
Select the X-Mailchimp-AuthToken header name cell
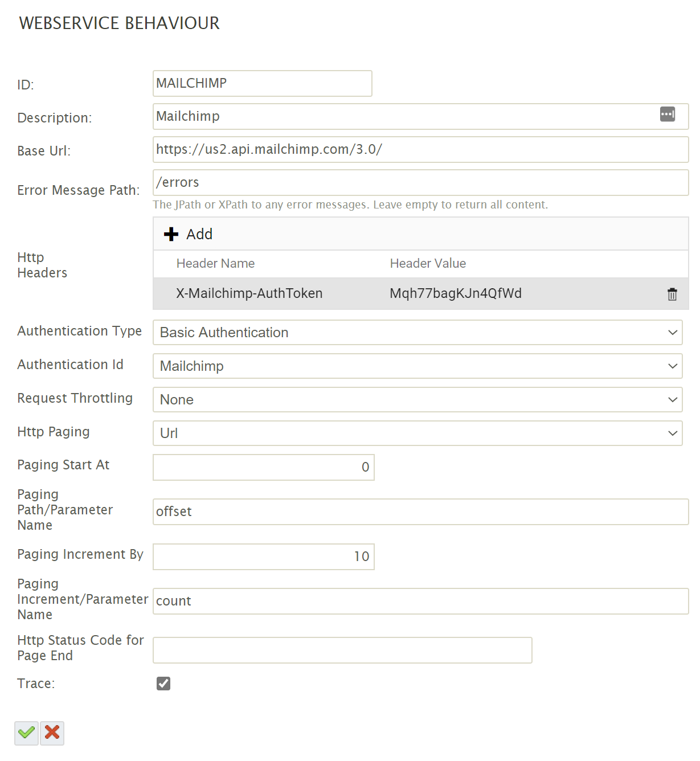[249, 293]
